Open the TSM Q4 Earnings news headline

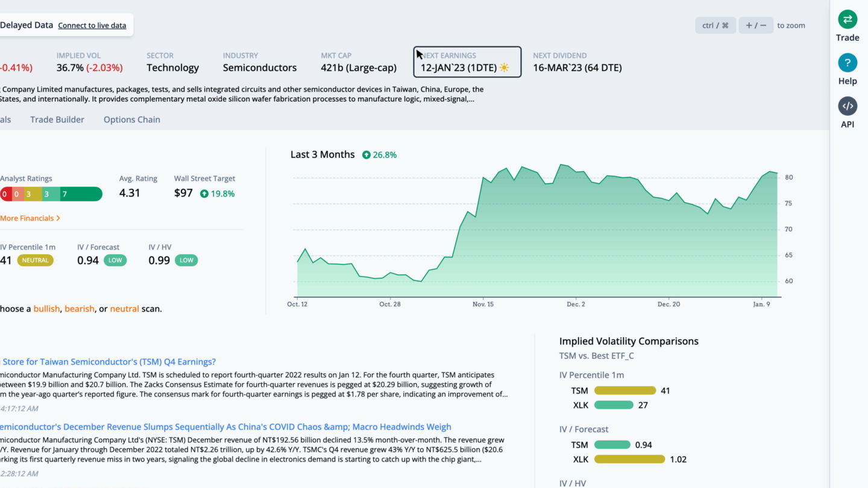[108, 361]
